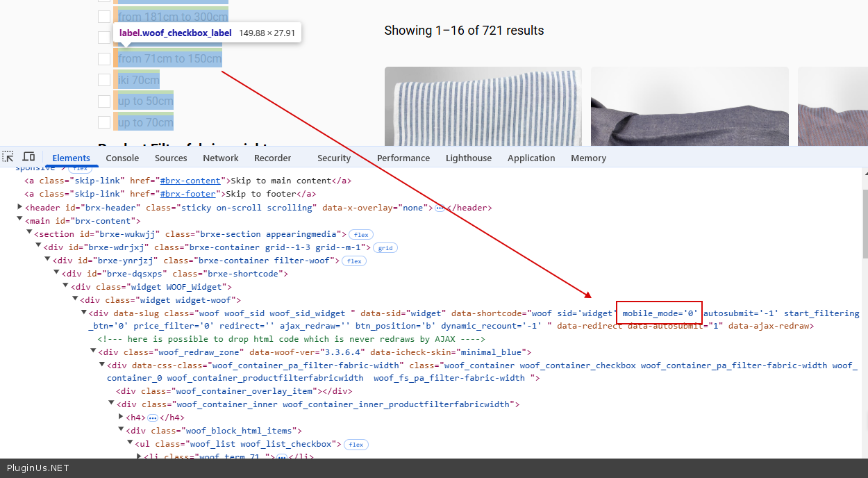868x478 pixels.
Task: Open the Network tab
Action: click(x=221, y=158)
